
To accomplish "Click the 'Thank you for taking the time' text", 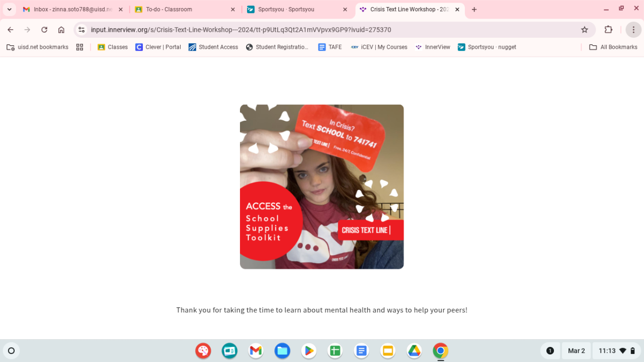I will pyautogui.click(x=322, y=310).
